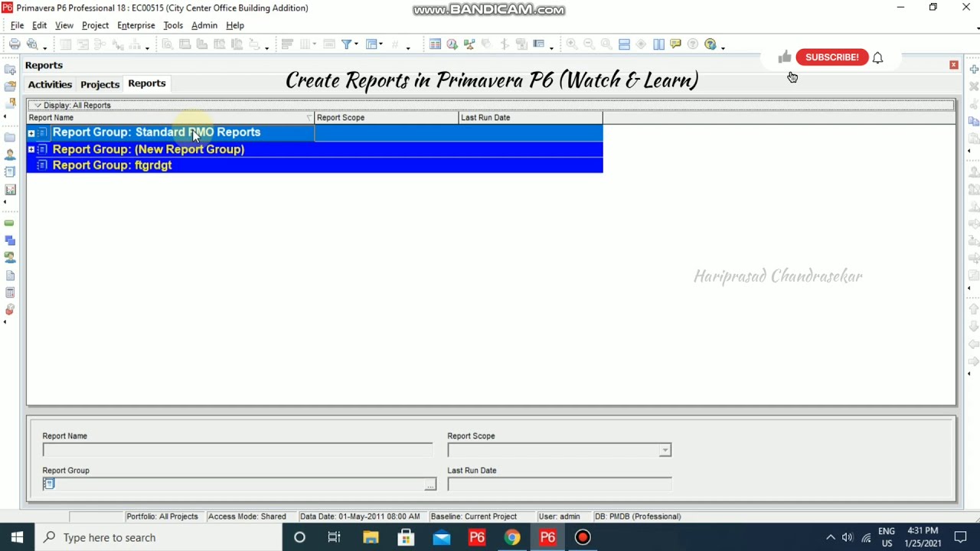Click the Group and Sort toolbar icon

pos(372,44)
